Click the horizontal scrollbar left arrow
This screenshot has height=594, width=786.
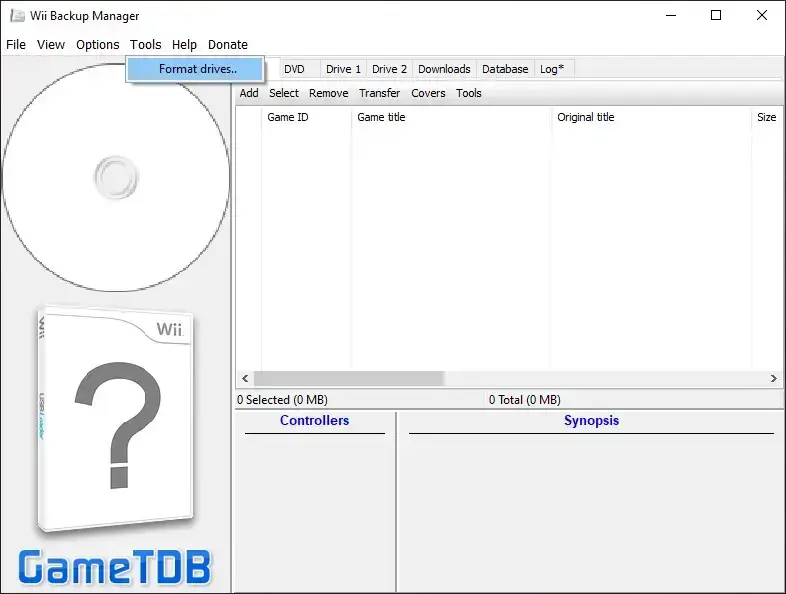[x=245, y=378]
